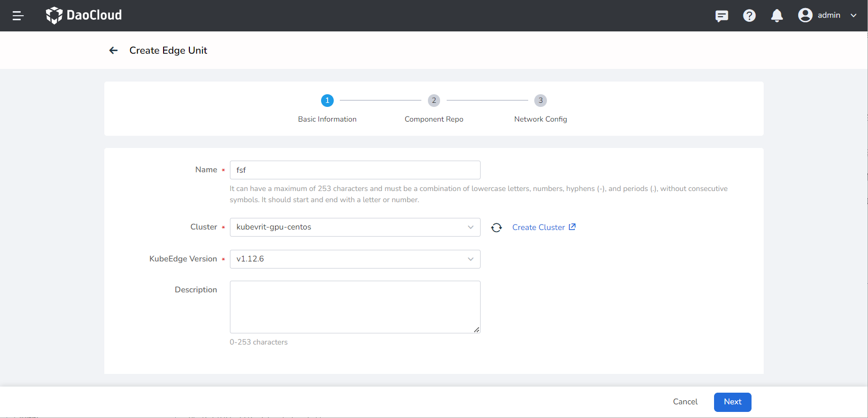Open the KubeEdge Version dropdown

[x=355, y=259]
